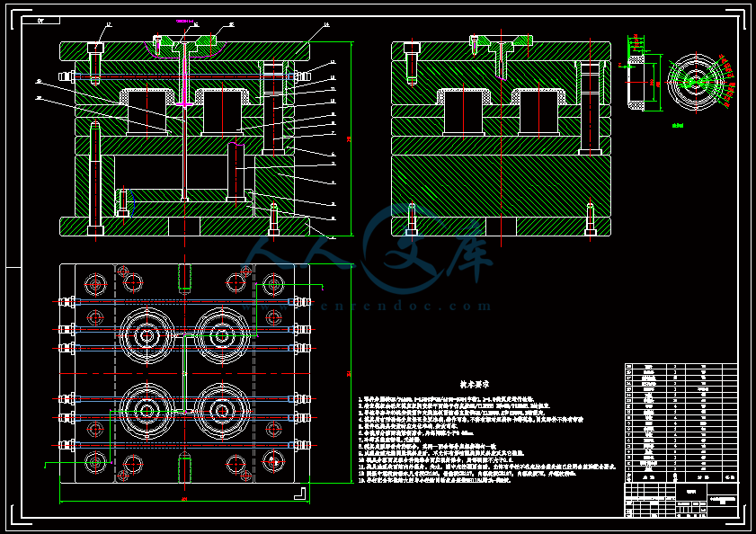Viewport: 756px width, 534px height.
Task: Select the magenta sprue bushing in the front section view
Action: (184, 75)
